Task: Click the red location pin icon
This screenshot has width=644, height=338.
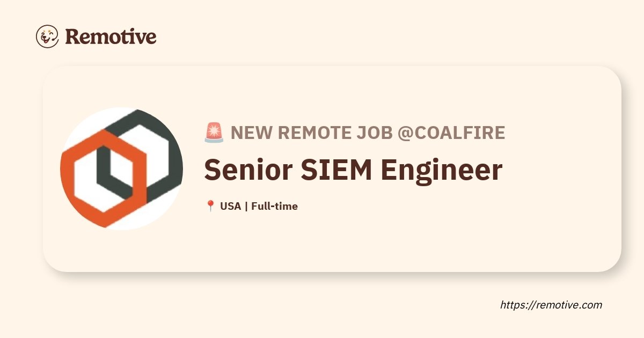Action: 210,206
